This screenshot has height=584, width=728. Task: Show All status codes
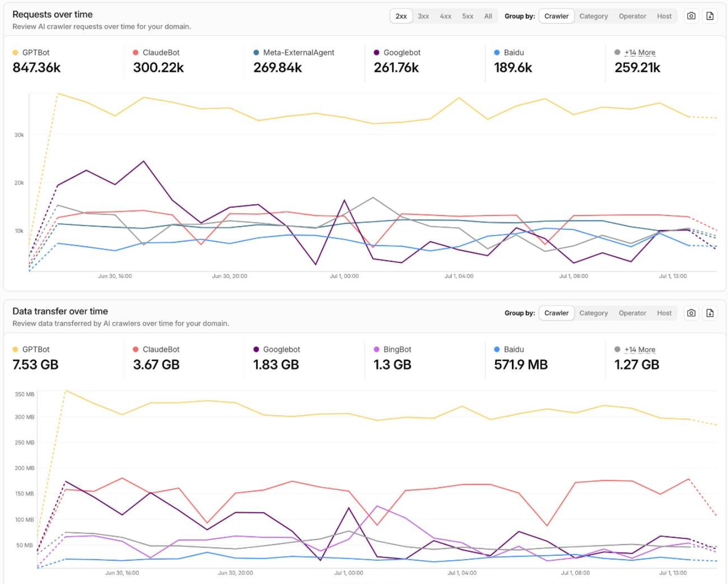point(488,16)
